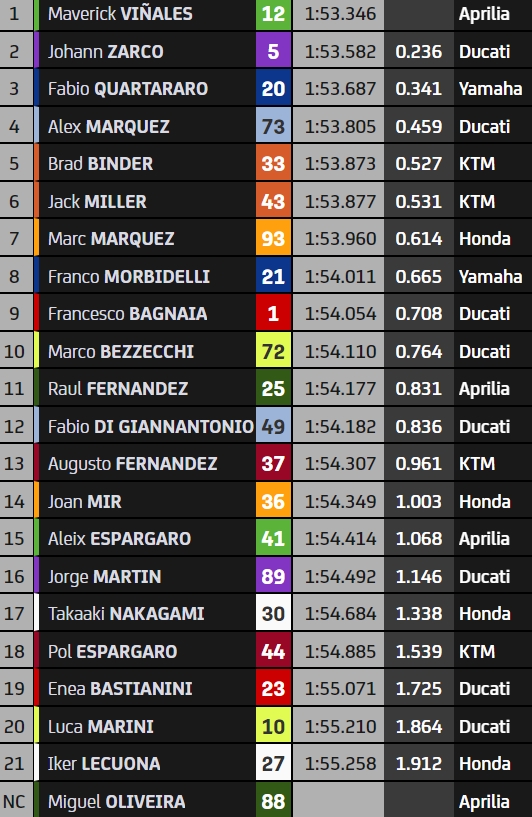Open Jorge MARTIN rider name
This screenshot has width=532, height=817.
click(x=105, y=576)
